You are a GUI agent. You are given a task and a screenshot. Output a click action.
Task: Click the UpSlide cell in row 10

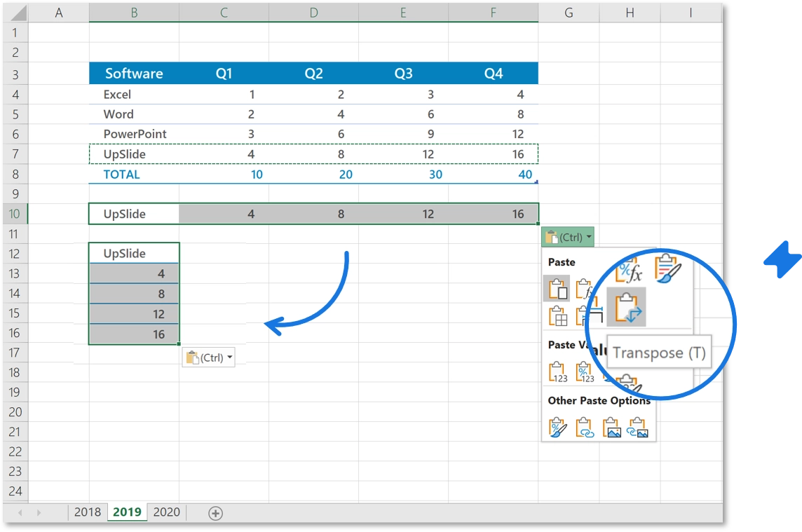click(x=133, y=214)
